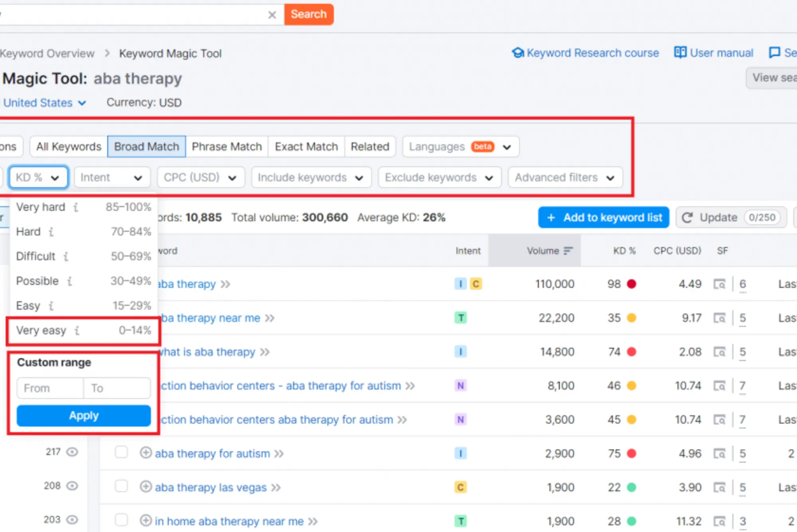Click the KD % column header

point(624,251)
